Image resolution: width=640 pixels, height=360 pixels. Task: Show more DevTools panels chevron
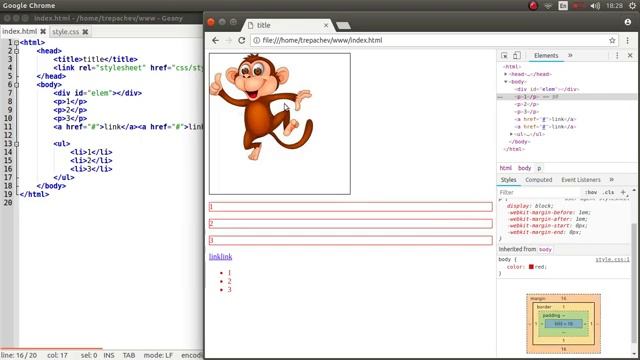[570, 56]
